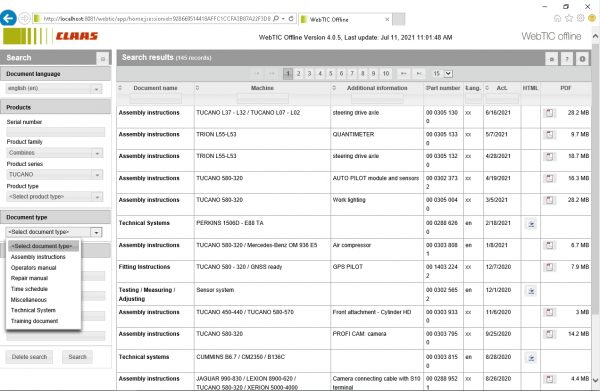Click the Serial number input field
This screenshot has width=600, height=391.
point(56,132)
